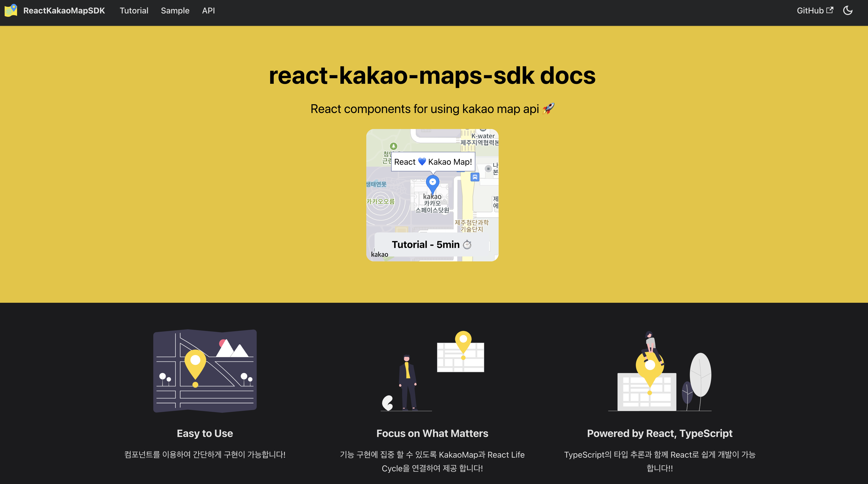The image size is (868, 484).
Task: Click the React Kakao Map! info window
Action: tap(433, 162)
